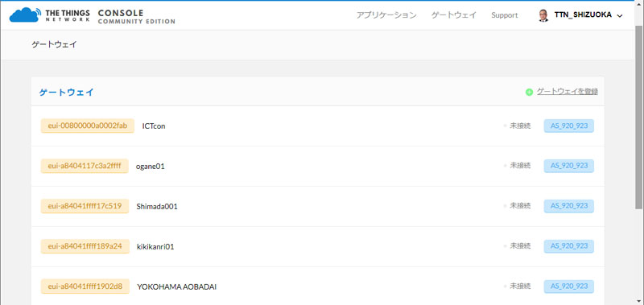Open the ゲートウェイ top navigation item
The image size is (644, 305).
(x=454, y=15)
